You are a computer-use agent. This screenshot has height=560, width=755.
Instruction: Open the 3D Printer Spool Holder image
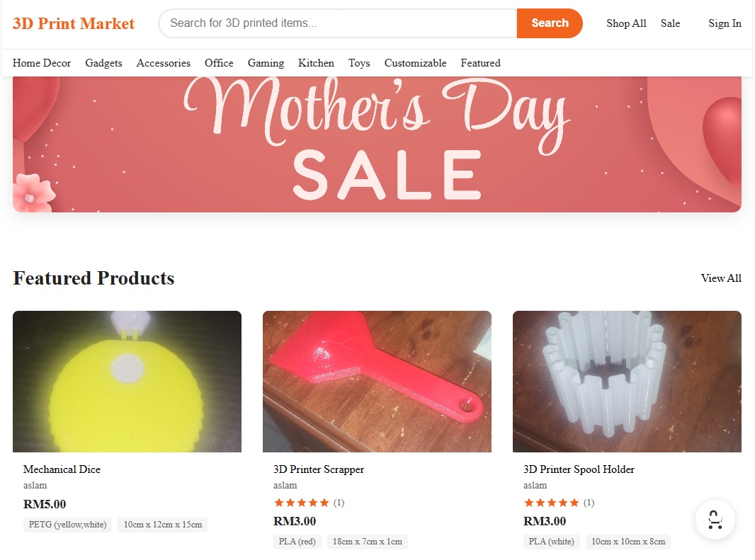tap(627, 382)
